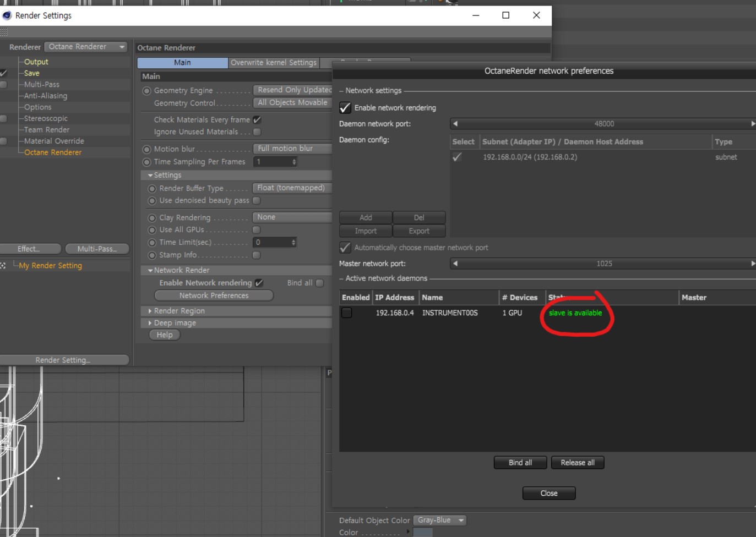
Task: Click the Cinema 4D icon in title bar
Action: [7, 15]
